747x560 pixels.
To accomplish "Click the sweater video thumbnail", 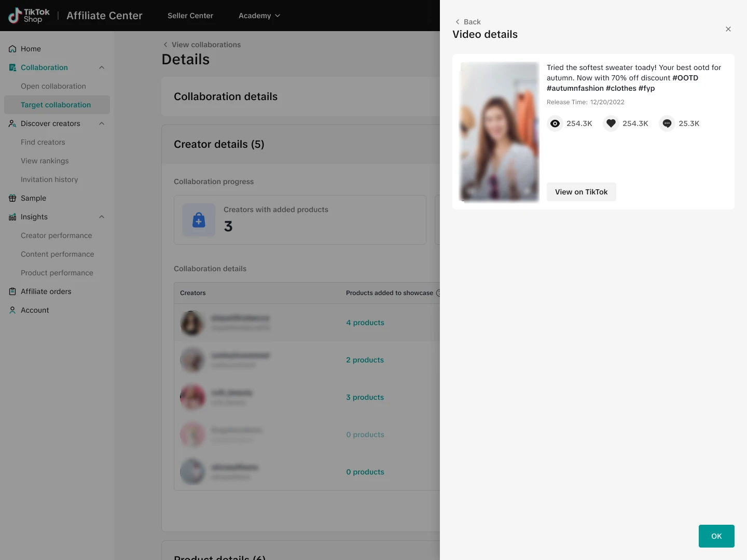I will coord(500,132).
